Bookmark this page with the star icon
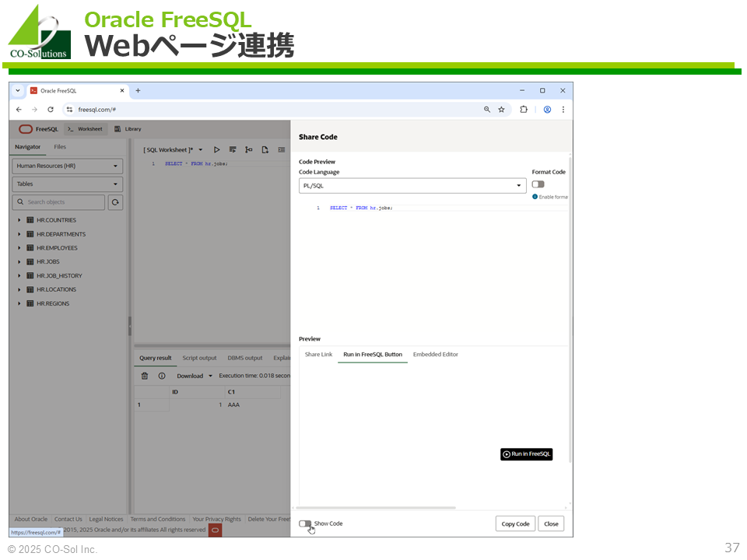Image resolution: width=747 pixels, height=560 pixels. 502,110
